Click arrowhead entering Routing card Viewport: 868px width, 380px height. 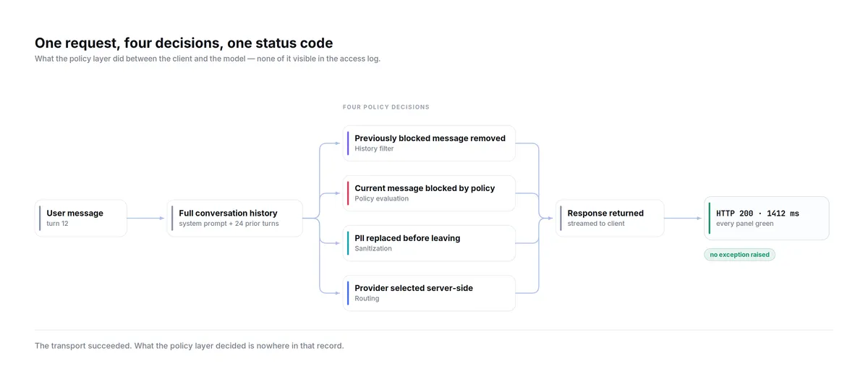339,293
